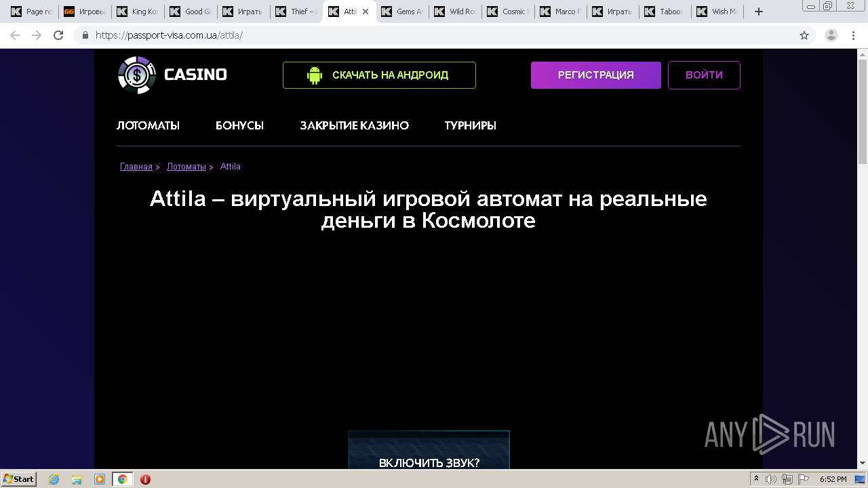The height and width of the screenshot is (488, 868).
Task: Switch to the Good Gi tab
Action: (x=190, y=12)
